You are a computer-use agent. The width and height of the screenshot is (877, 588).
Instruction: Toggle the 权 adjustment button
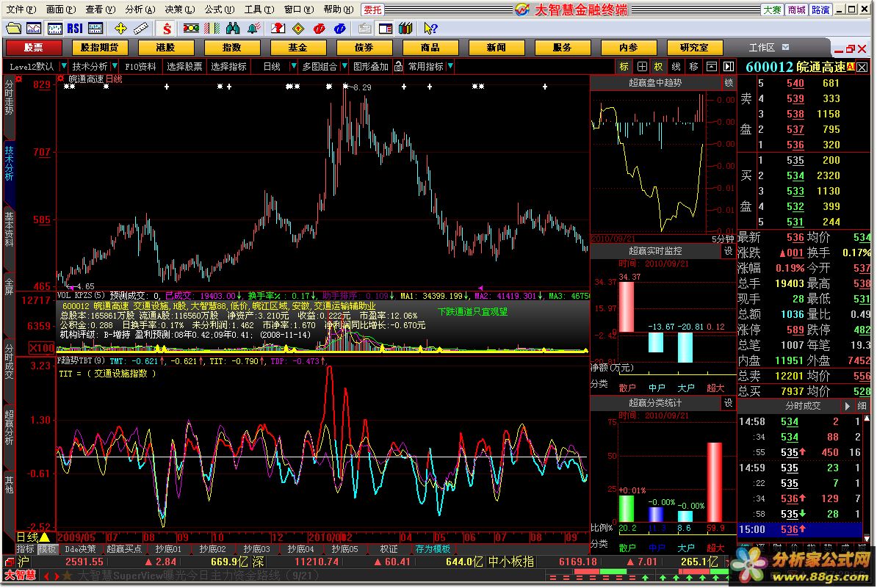click(659, 67)
